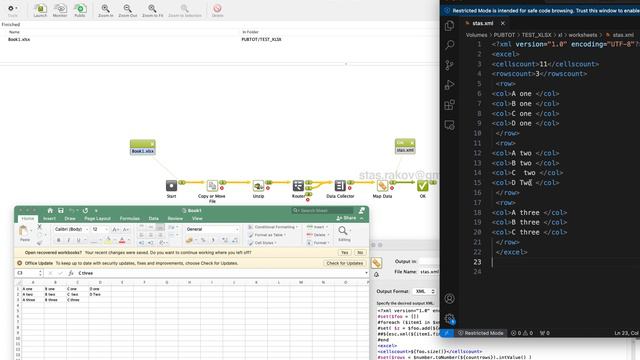Click No on recovered workbooks bar
The height and width of the screenshot is (360, 640).
click(x=360, y=253)
